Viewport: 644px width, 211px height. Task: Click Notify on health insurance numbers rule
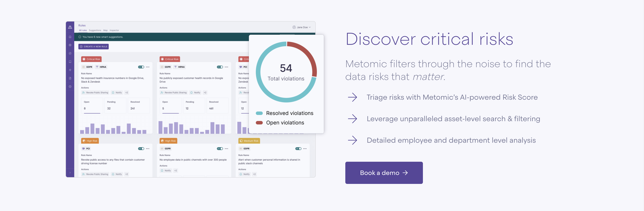click(117, 93)
